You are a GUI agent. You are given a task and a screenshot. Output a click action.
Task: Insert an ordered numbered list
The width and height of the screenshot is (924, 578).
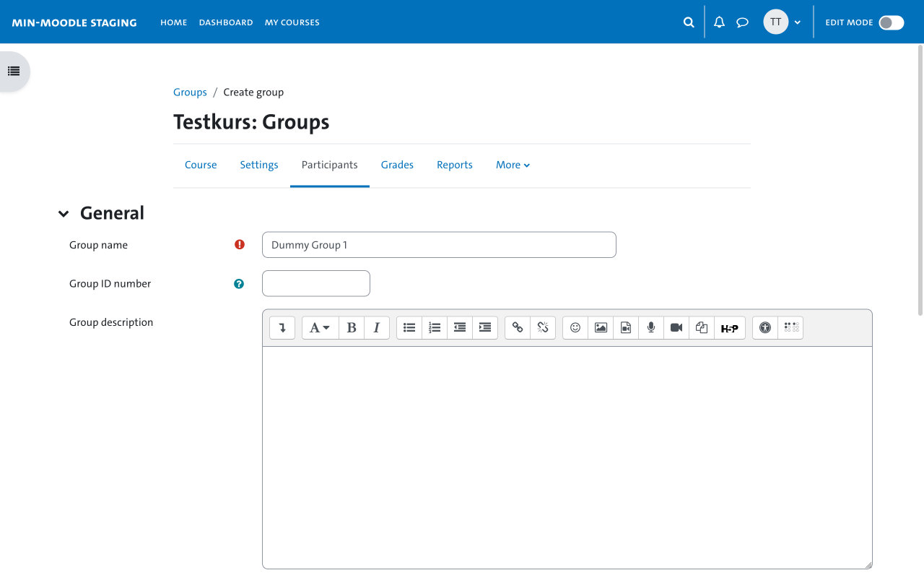pyautogui.click(x=435, y=328)
